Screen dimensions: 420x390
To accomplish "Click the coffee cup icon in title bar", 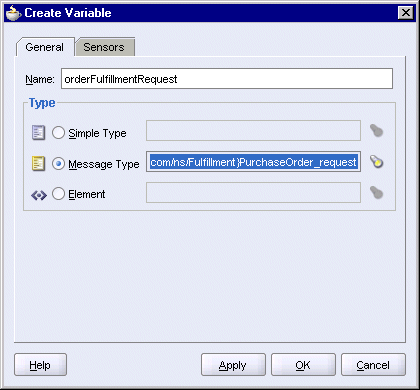I will click(x=13, y=13).
